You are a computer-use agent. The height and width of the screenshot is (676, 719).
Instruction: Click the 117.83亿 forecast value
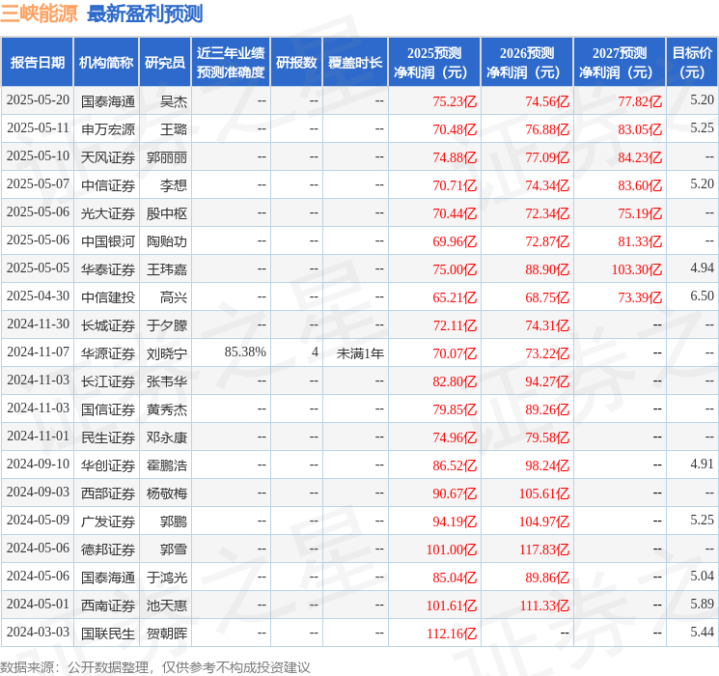(x=544, y=549)
